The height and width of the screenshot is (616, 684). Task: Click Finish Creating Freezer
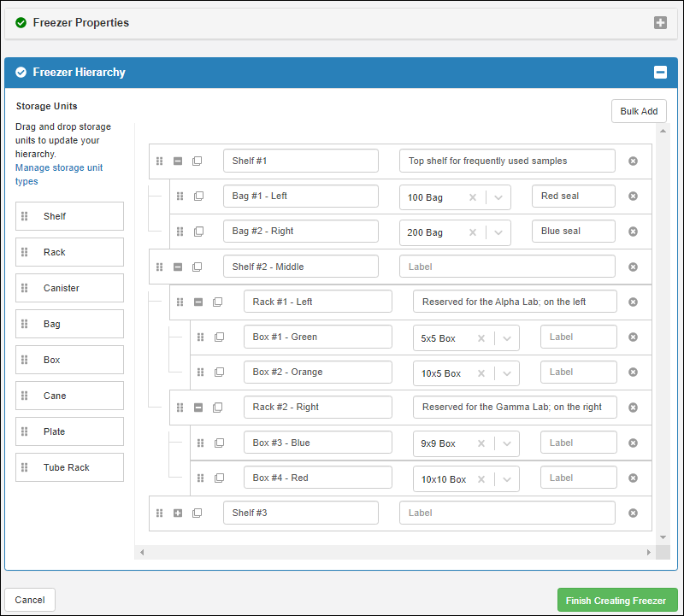616,600
